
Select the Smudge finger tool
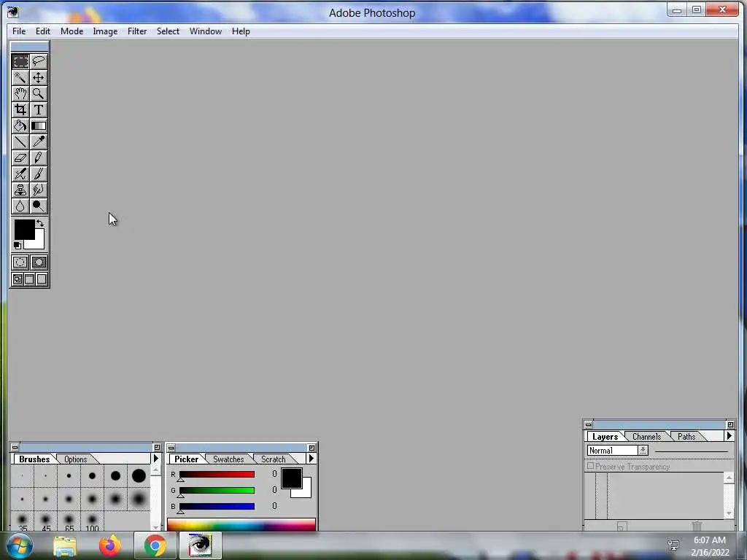(39, 190)
